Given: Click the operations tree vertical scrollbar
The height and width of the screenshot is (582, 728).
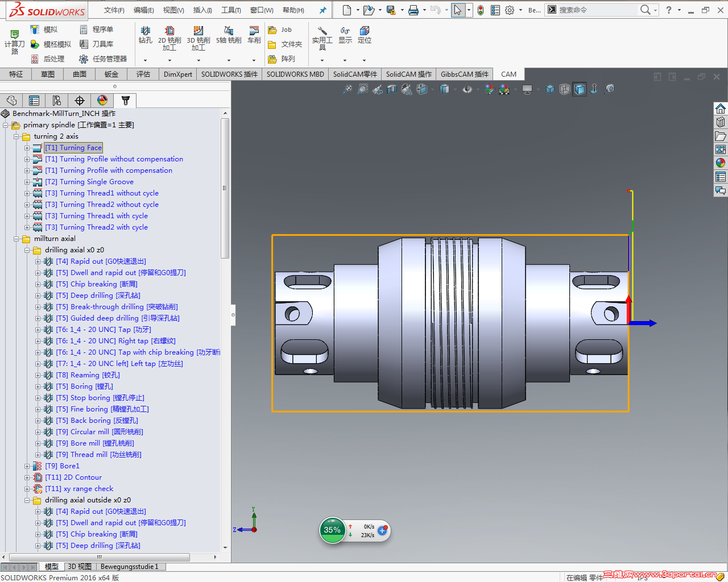Looking at the screenshot, I should click(x=225, y=189).
